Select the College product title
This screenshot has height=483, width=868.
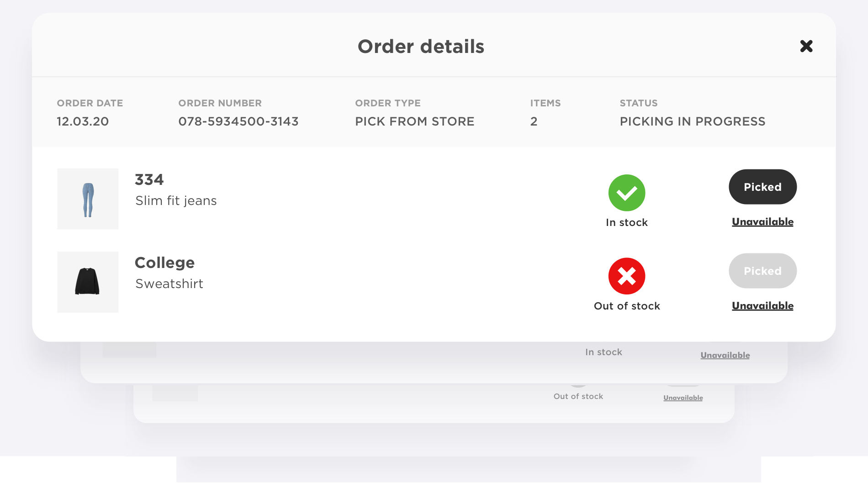coord(165,263)
